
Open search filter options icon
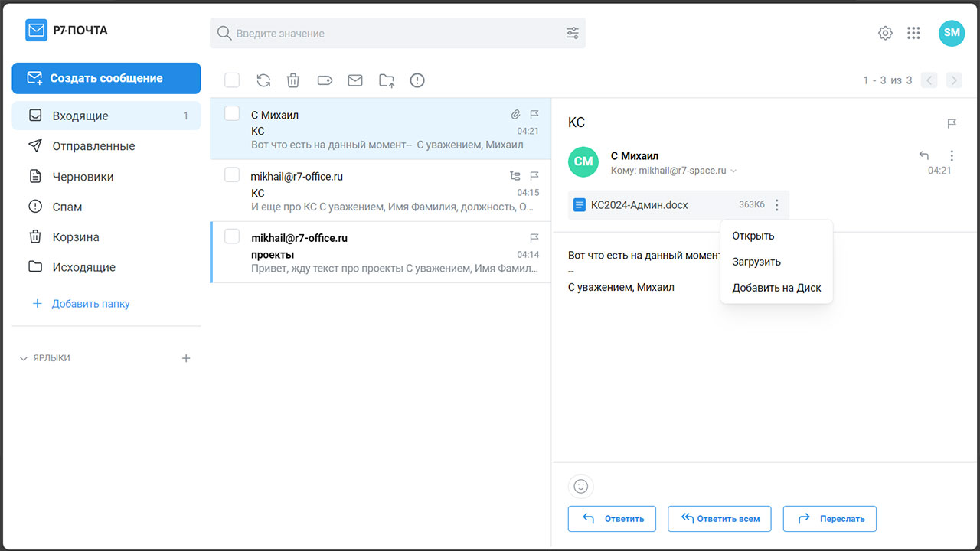[573, 33]
